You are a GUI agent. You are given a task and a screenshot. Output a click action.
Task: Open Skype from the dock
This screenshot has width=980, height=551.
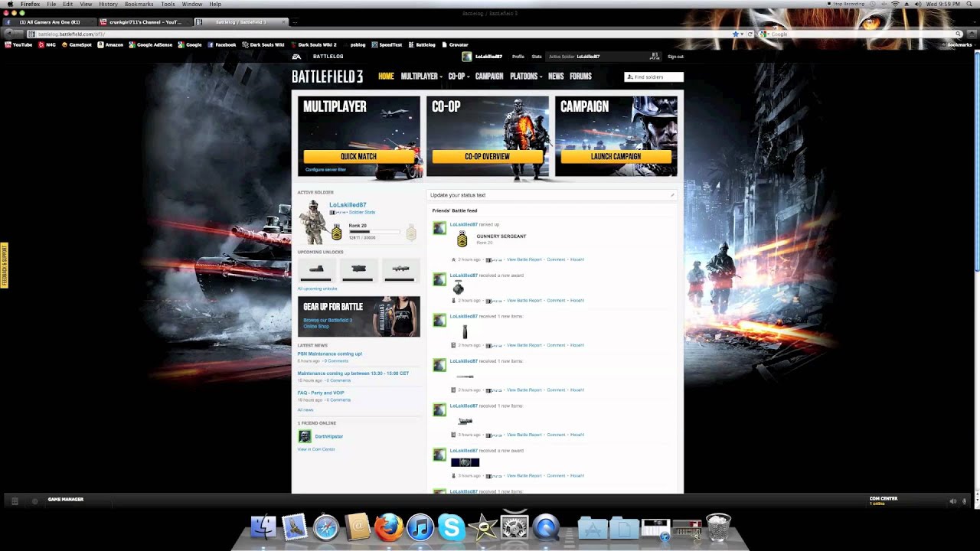(x=451, y=527)
